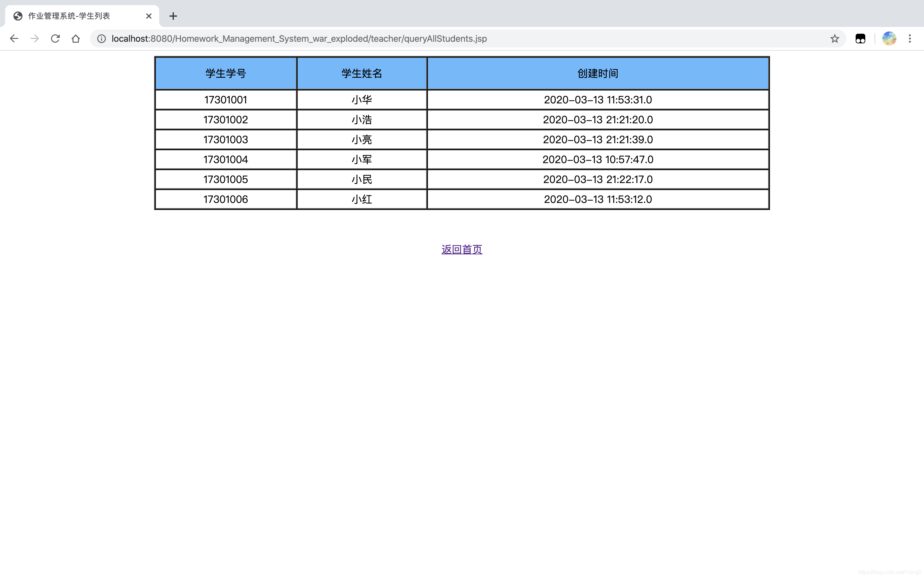
Task: Click the student name 小亮
Action: point(362,140)
